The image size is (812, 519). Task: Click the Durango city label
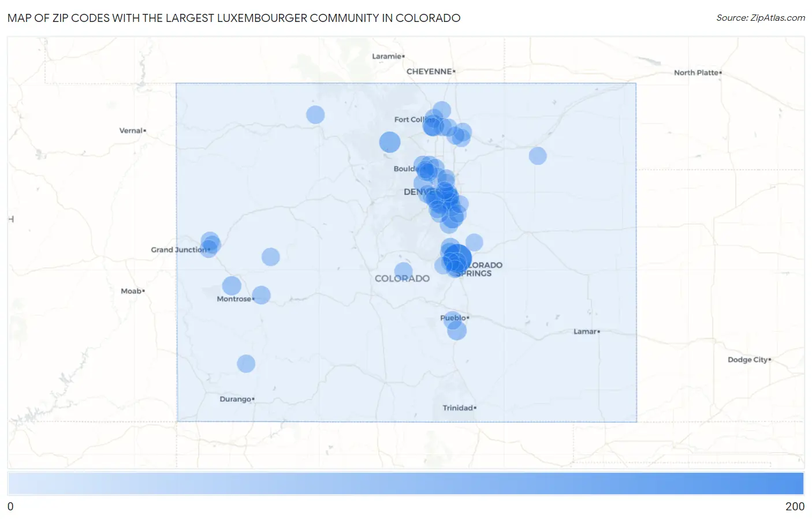point(236,399)
